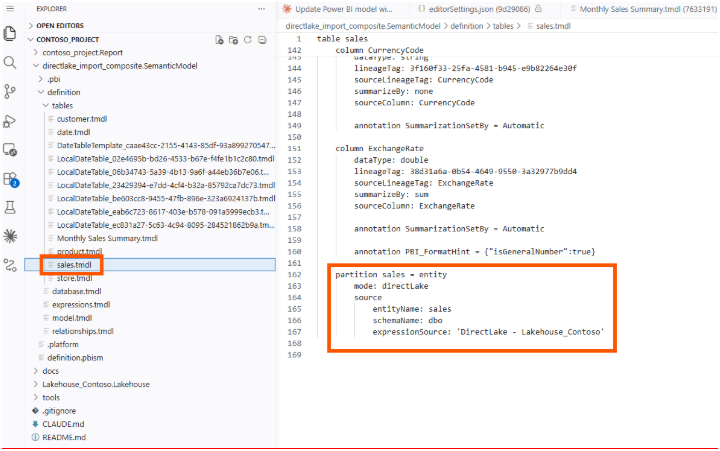Image resolution: width=720 pixels, height=451 pixels.
Task: Click line 'column ExchangeRate'
Action: pyautogui.click(x=379, y=148)
